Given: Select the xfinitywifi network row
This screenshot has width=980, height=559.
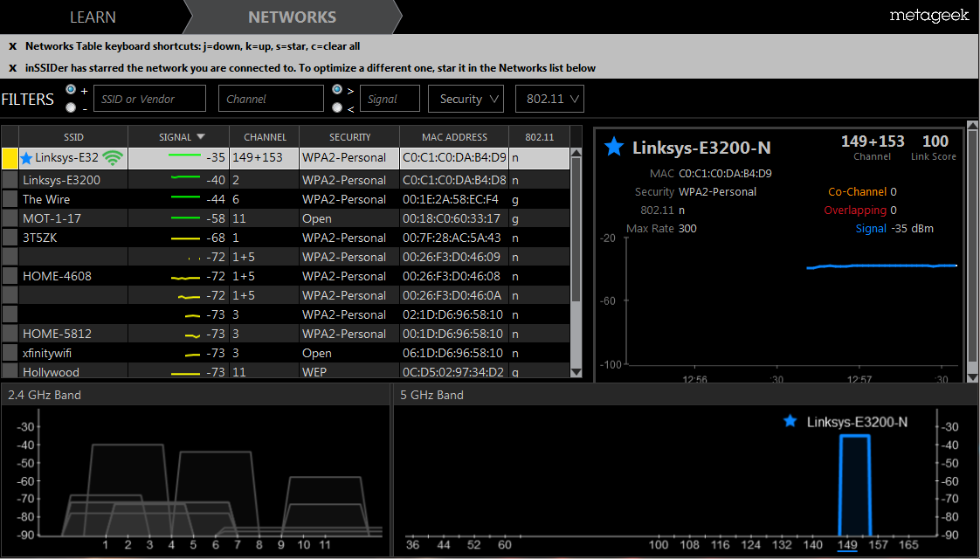Looking at the screenshot, I should [286, 353].
